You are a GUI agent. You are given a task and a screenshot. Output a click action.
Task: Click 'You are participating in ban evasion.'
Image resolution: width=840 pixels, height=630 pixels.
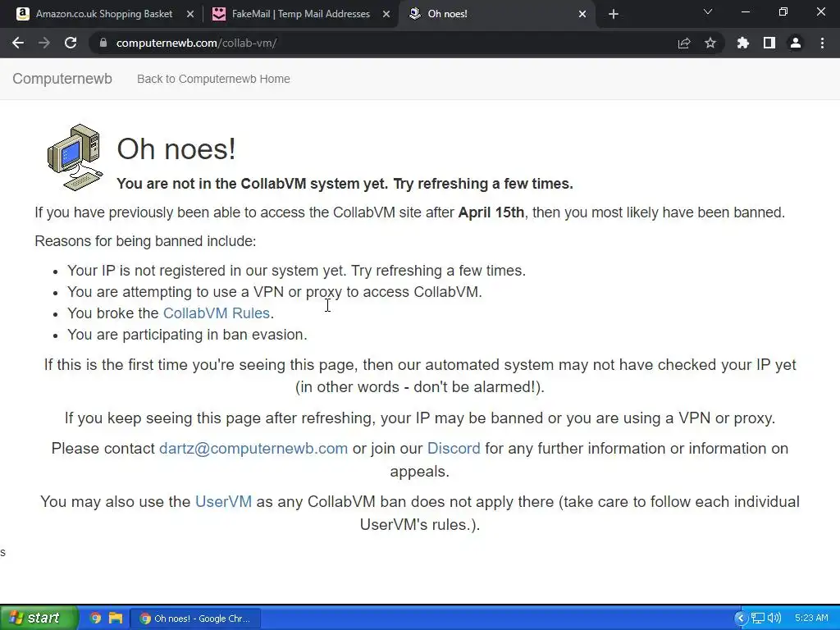click(188, 335)
